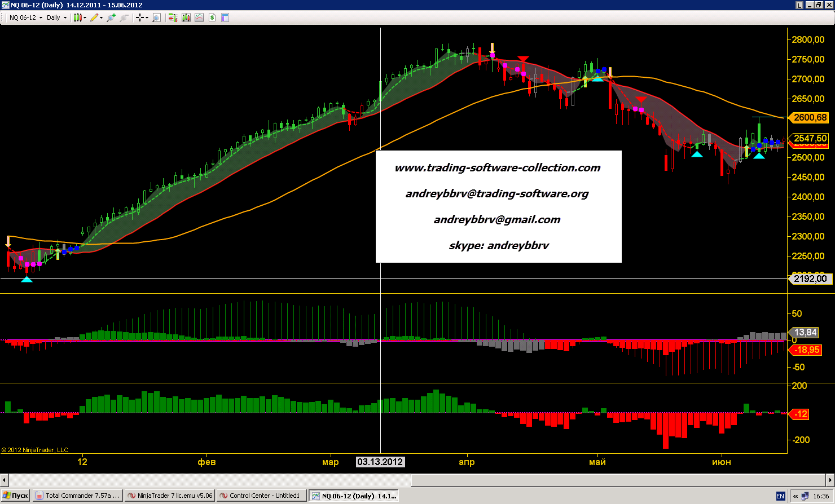Click the Пуск start button

click(15, 496)
